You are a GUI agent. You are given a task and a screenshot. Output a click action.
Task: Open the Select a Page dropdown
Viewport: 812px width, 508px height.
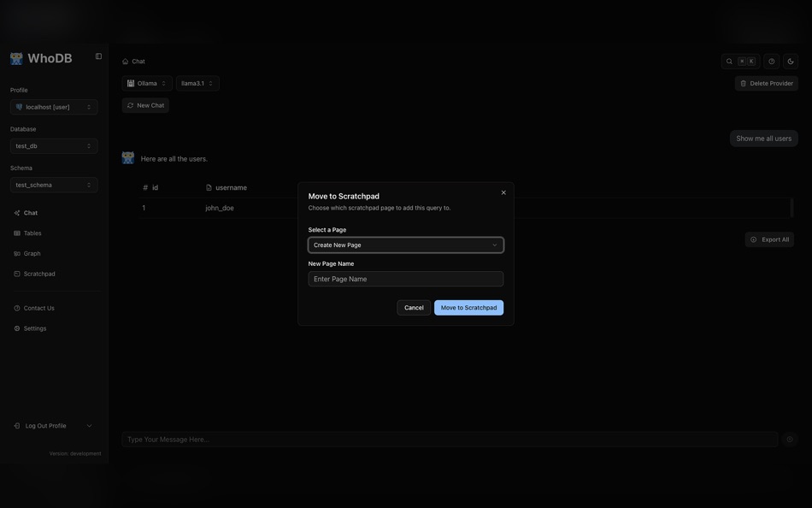click(406, 243)
